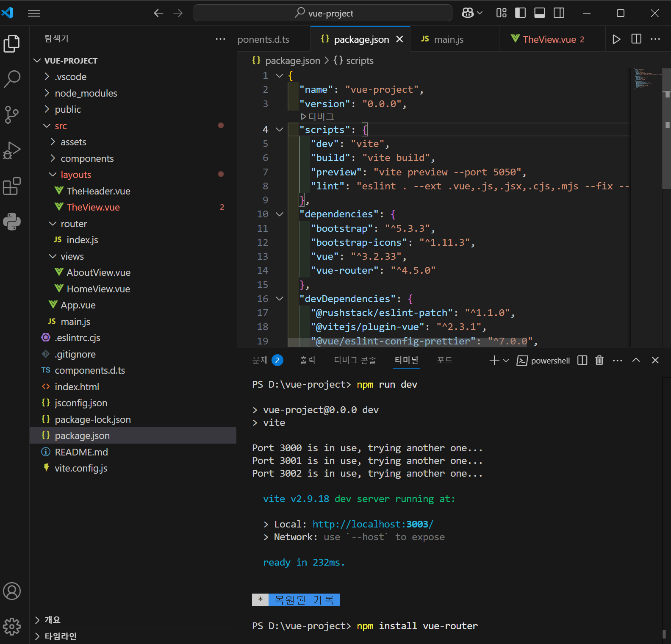Open TheHeader.vue file
Screen dimensions: 671x644
tap(133, 191)
